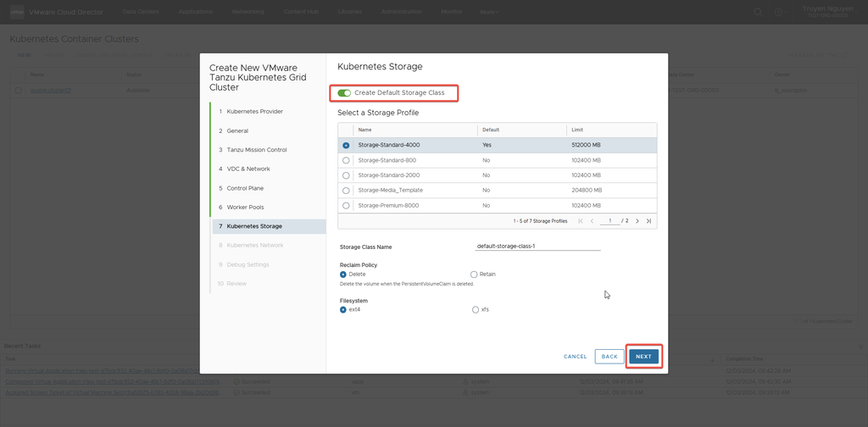Jump to first page of storage profiles
This screenshot has width=868, height=427.
pyautogui.click(x=581, y=221)
